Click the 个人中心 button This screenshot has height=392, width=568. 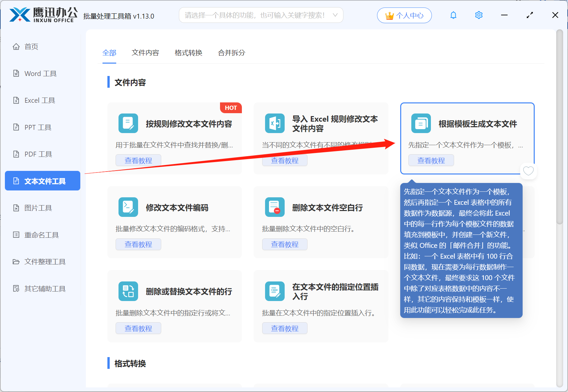404,15
